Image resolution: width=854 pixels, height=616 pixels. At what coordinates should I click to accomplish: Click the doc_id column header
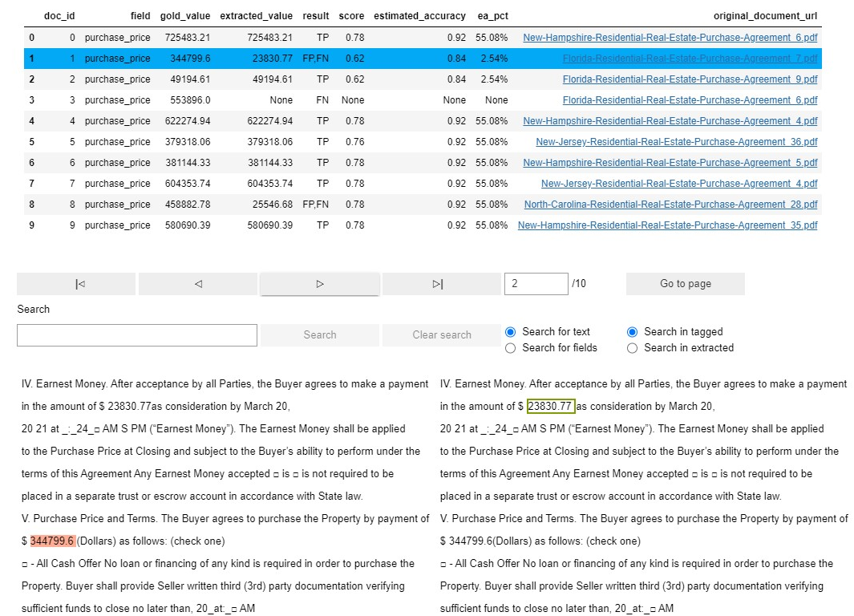point(59,16)
